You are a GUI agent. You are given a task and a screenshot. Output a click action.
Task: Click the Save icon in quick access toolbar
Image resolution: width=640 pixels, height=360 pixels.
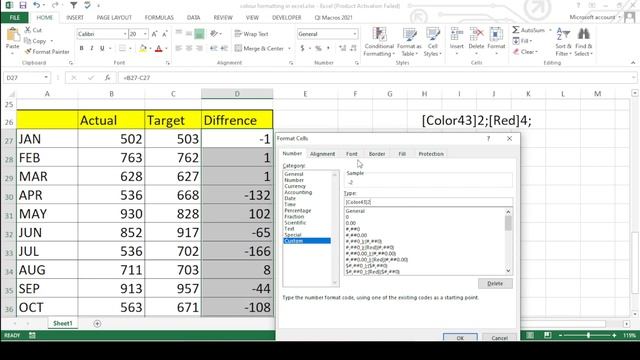pos(23,5)
